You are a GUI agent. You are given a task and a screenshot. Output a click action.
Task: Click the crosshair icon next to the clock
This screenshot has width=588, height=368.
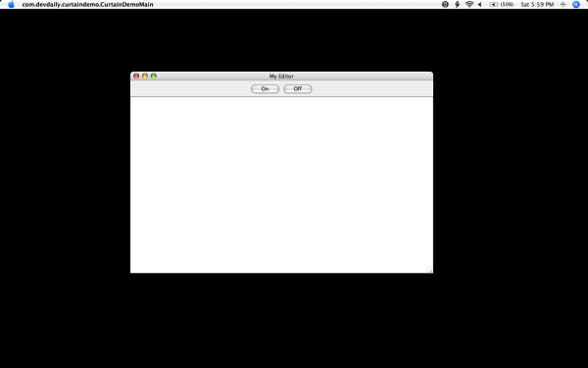(x=563, y=5)
